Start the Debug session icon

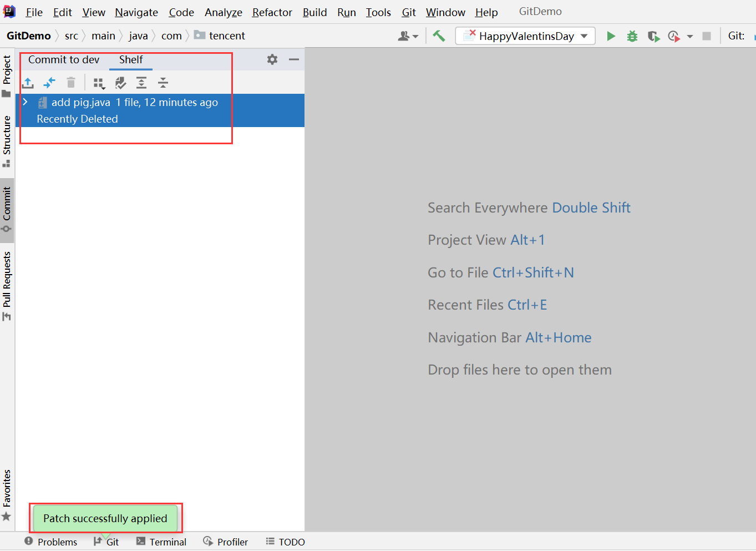(x=632, y=36)
